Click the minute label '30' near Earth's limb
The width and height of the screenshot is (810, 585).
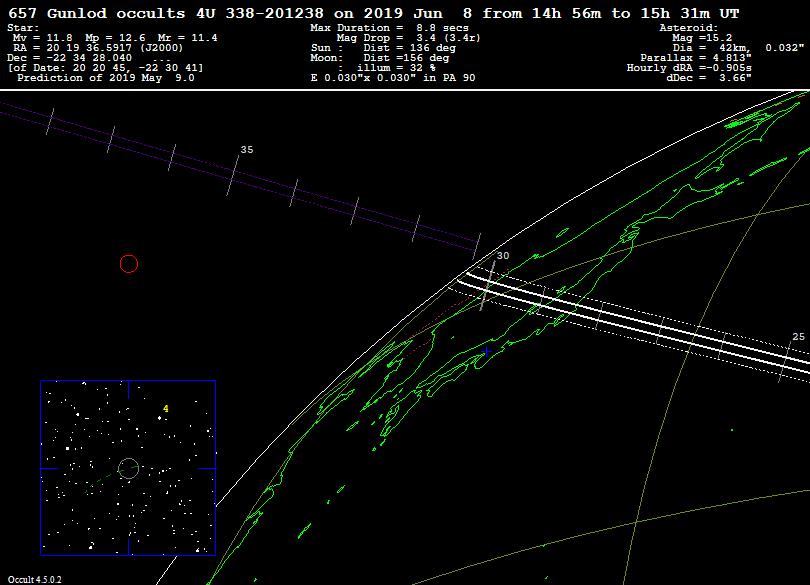[503, 255]
